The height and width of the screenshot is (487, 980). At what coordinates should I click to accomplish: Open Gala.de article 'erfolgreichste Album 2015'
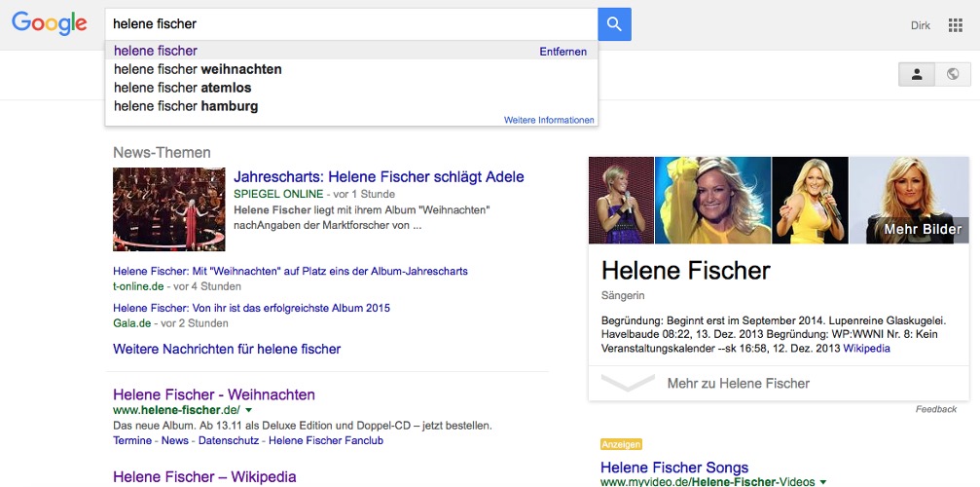[x=251, y=308]
